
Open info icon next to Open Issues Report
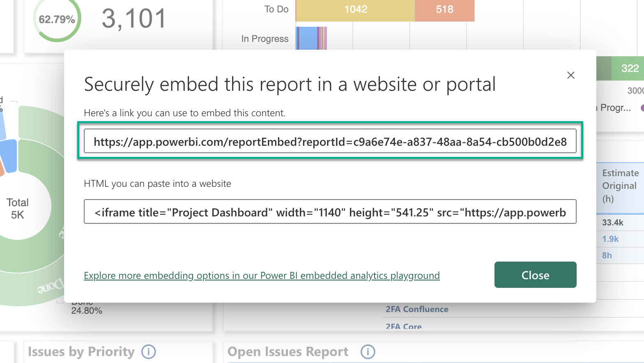click(x=368, y=352)
